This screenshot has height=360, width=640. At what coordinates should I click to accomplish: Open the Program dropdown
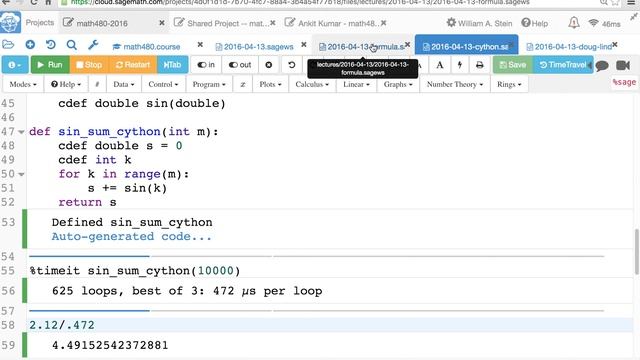tap(209, 84)
